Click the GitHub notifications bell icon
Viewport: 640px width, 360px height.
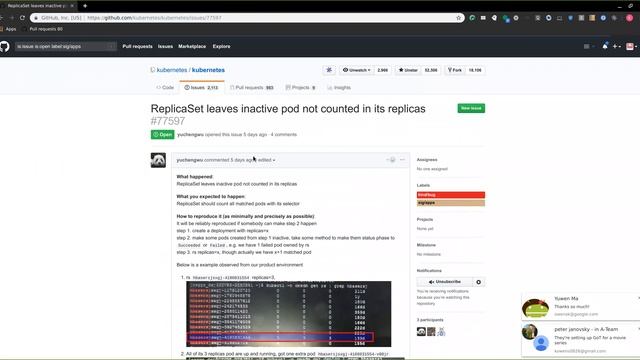(x=605, y=46)
